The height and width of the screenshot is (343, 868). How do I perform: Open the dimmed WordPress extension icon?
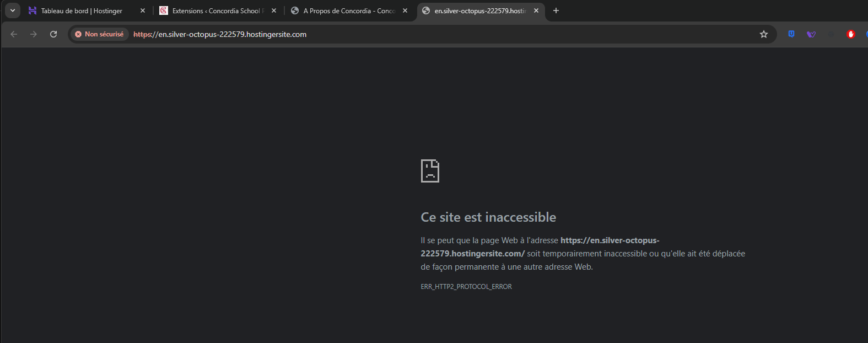[831, 34]
